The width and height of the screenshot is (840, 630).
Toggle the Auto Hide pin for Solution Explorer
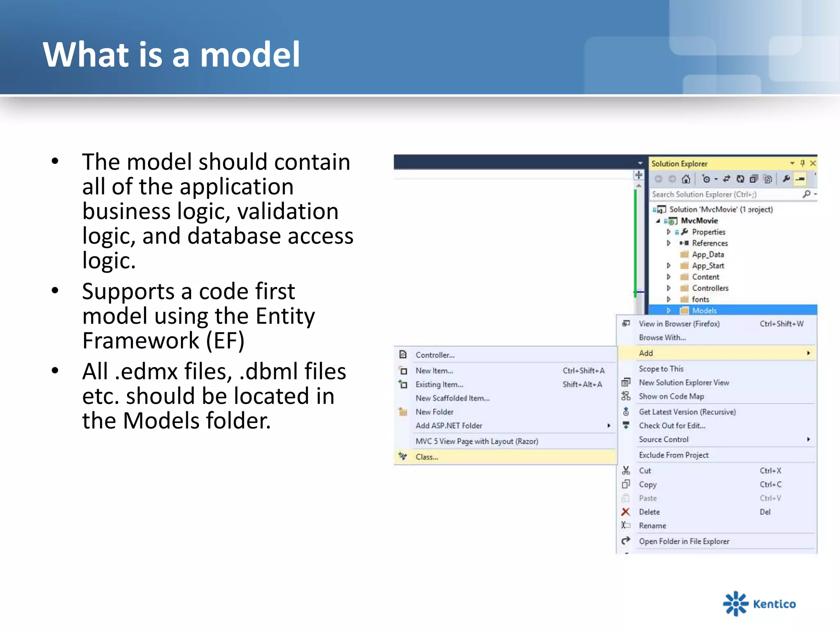[803, 163]
